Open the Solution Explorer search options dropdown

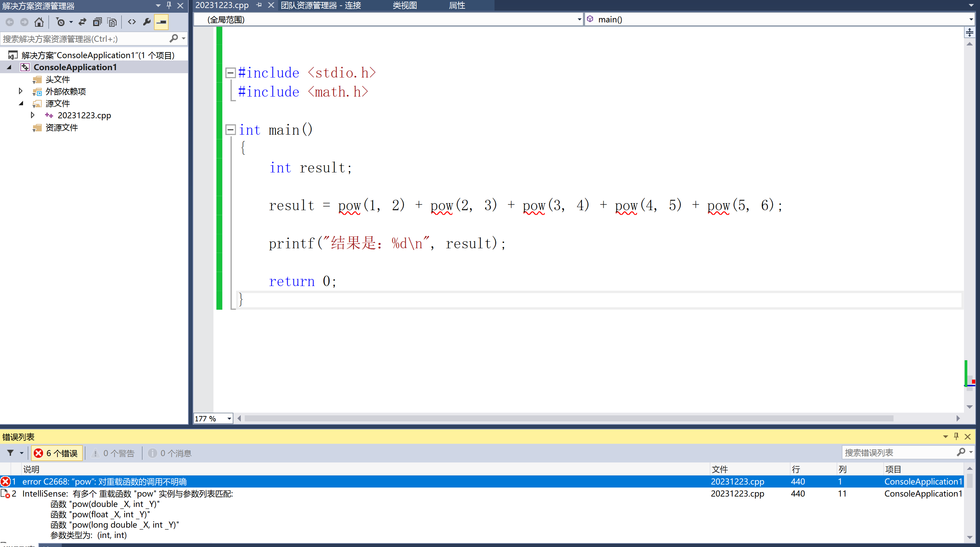(x=183, y=38)
